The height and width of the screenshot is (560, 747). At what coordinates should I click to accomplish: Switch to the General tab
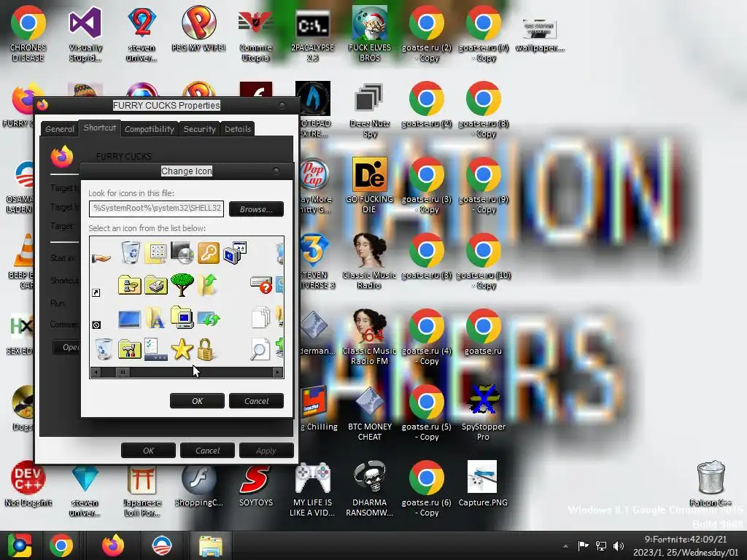click(x=60, y=129)
